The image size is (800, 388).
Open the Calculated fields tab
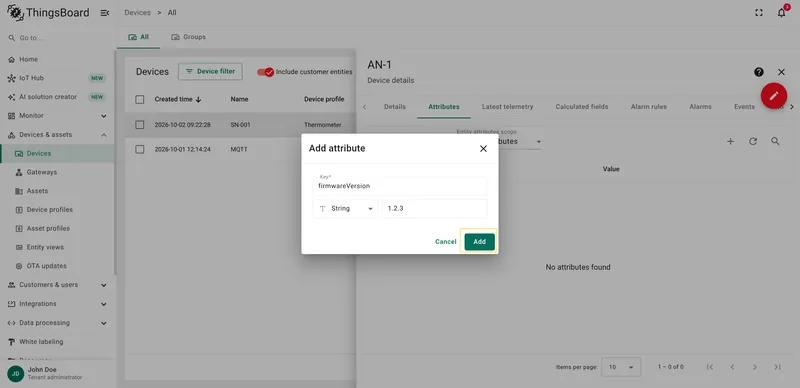point(582,107)
